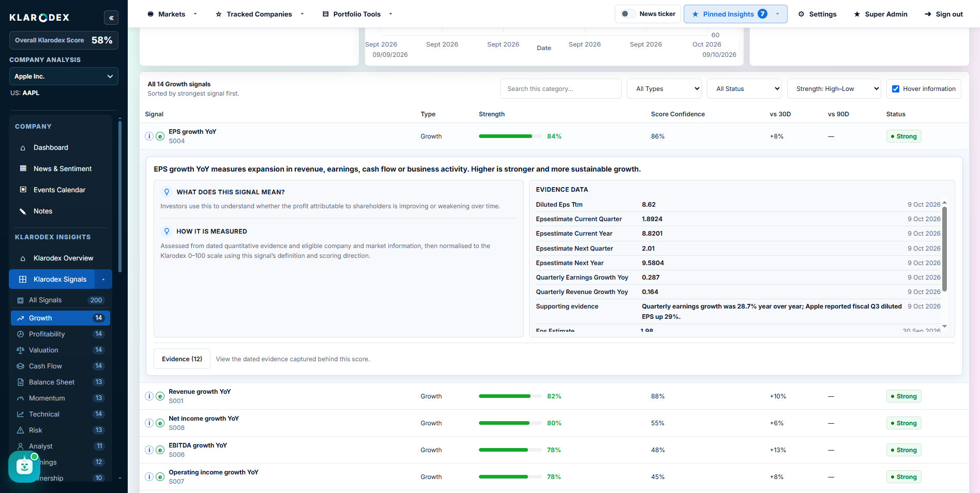Image resolution: width=980 pixels, height=493 pixels.
Task: Click the Revenue growth YoY strength bar
Action: tap(510, 396)
